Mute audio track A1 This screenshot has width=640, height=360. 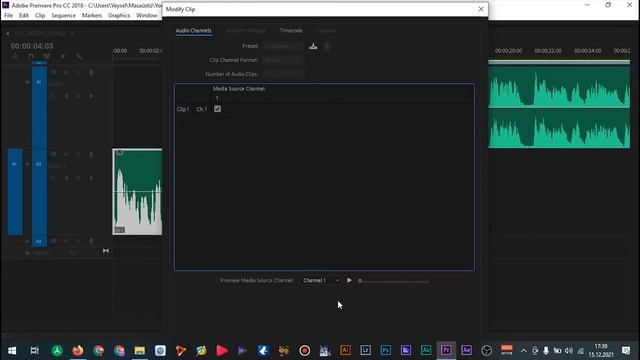pyautogui.click(x=66, y=73)
